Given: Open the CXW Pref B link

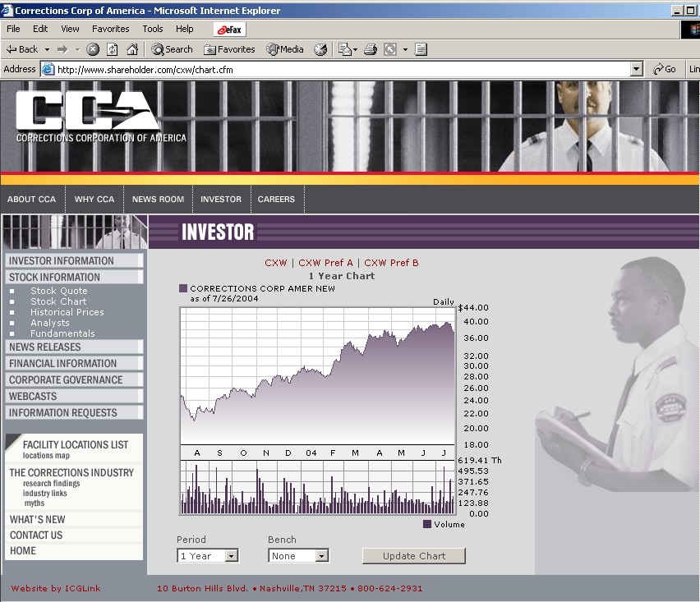Looking at the screenshot, I should coord(392,263).
